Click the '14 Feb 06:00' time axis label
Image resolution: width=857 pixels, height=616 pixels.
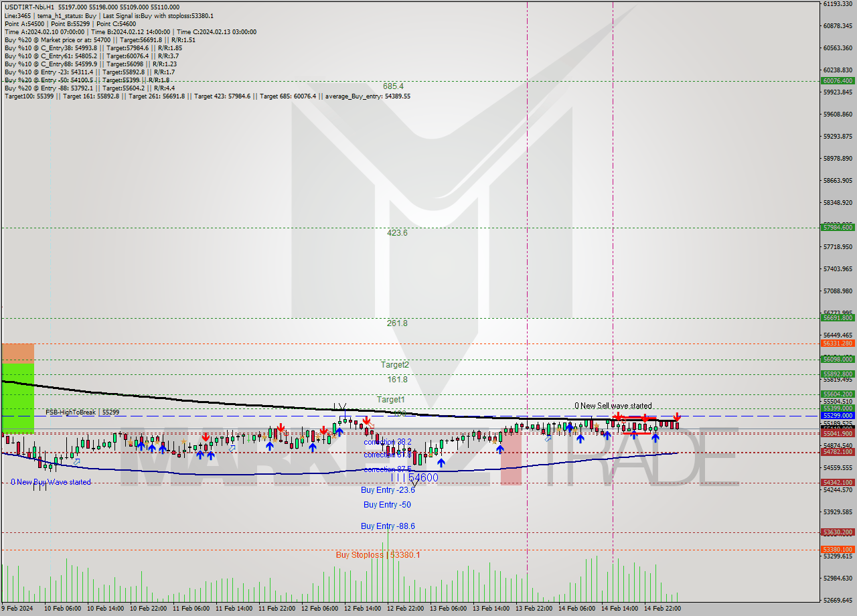click(x=577, y=609)
